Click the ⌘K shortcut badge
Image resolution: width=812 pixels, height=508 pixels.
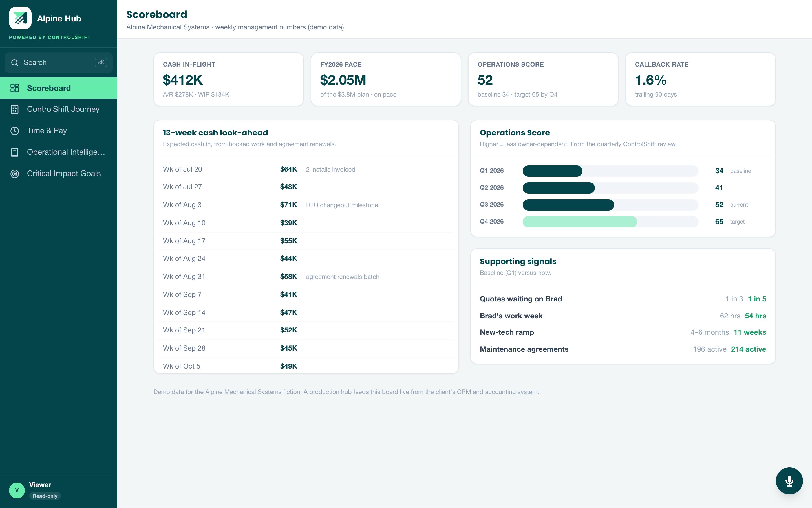101,62
